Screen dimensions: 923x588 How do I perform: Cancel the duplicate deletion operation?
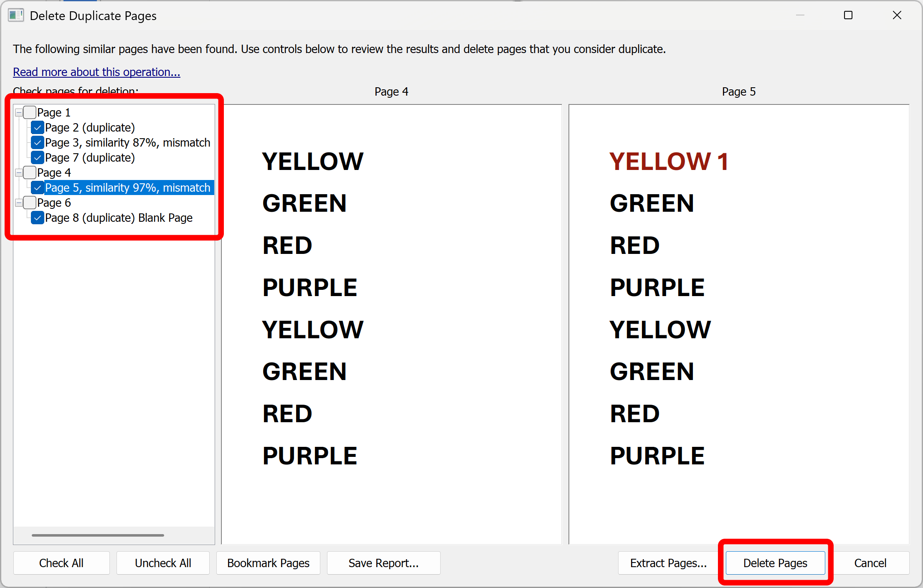[870, 563]
